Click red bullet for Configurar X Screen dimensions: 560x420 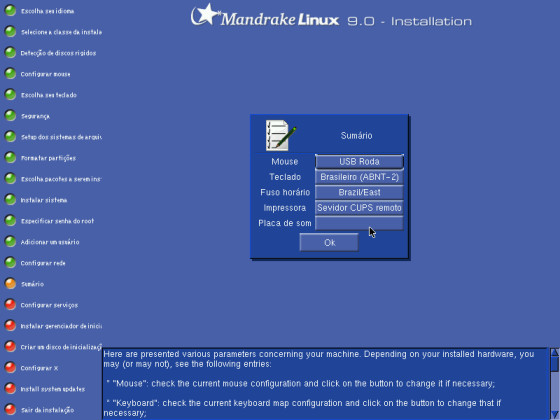(x=10, y=368)
